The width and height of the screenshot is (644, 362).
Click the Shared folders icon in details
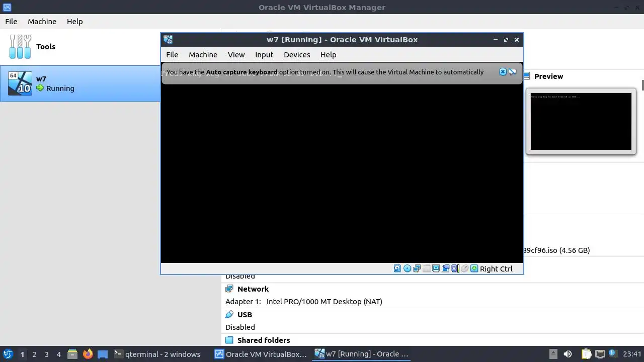click(229, 340)
